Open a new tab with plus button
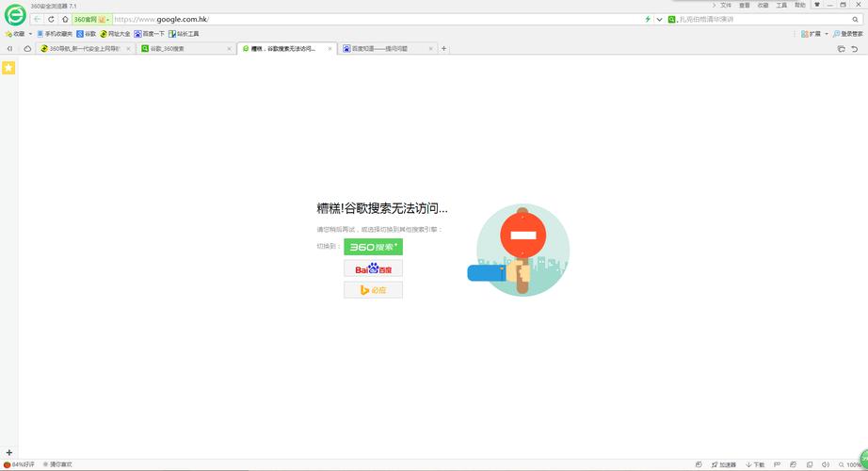 [x=443, y=49]
